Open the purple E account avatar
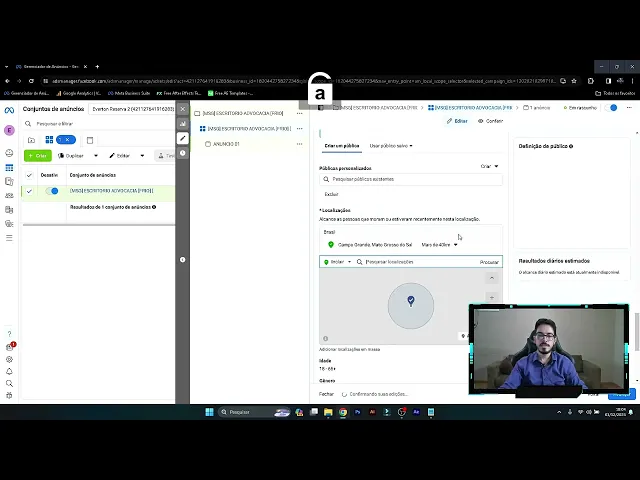Screen dimensions: 640x480 pyautogui.click(x=9, y=130)
